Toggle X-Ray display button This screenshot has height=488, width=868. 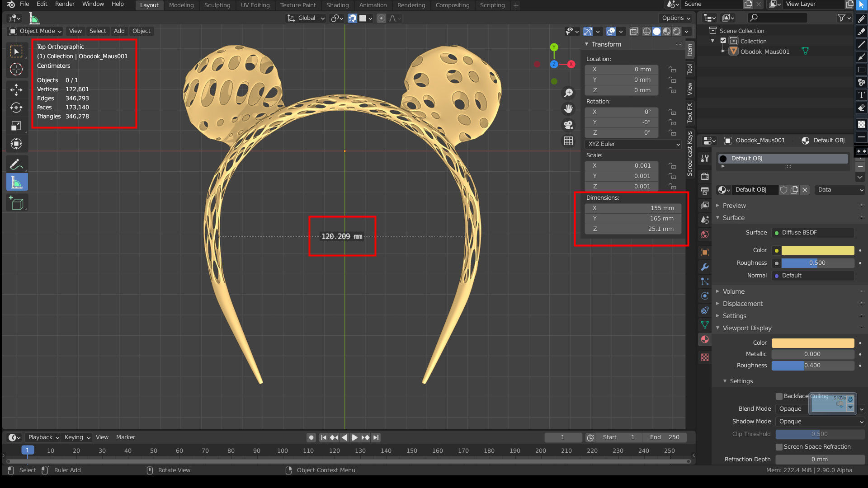(x=634, y=31)
